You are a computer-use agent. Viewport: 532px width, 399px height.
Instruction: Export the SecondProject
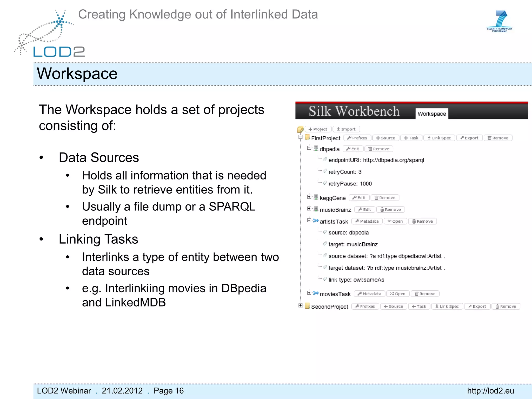tap(477, 306)
